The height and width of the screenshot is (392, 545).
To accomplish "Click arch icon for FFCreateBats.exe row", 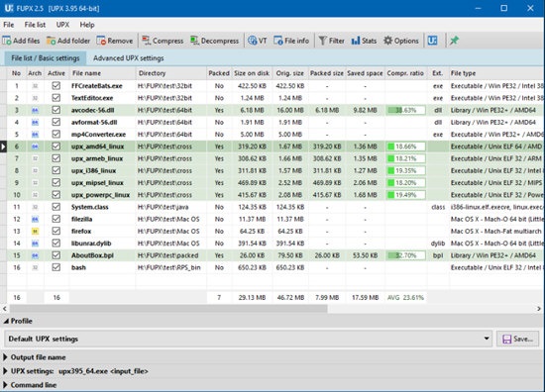I will tap(35, 86).
